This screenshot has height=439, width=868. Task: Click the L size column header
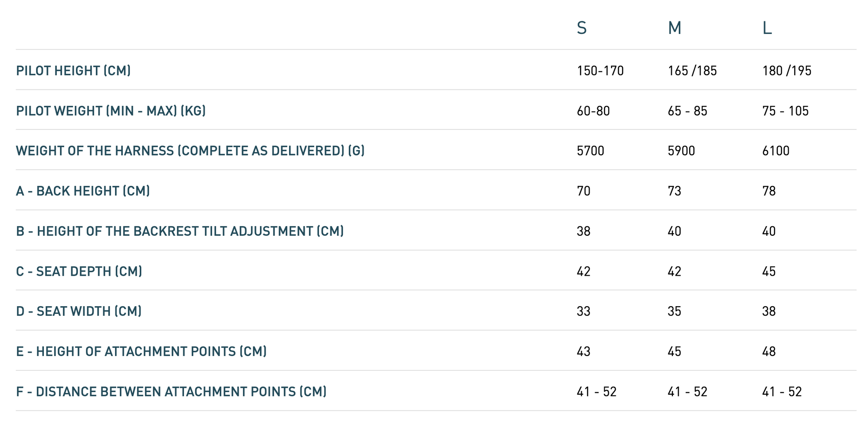click(767, 28)
